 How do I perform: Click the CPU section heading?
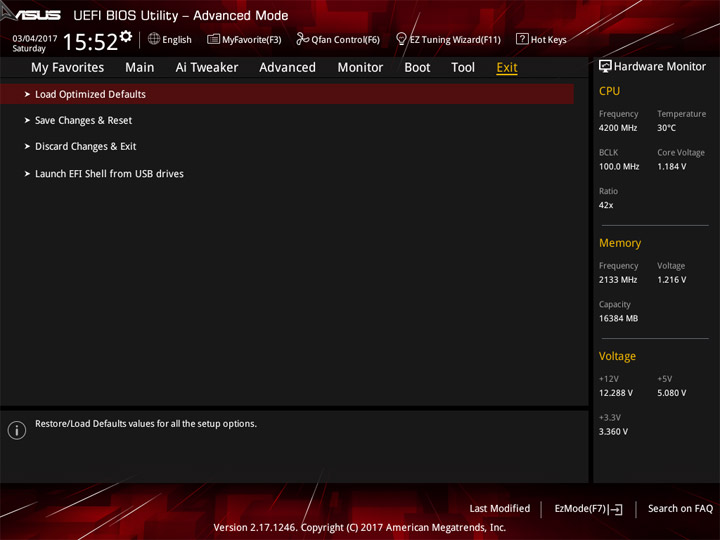[609, 91]
